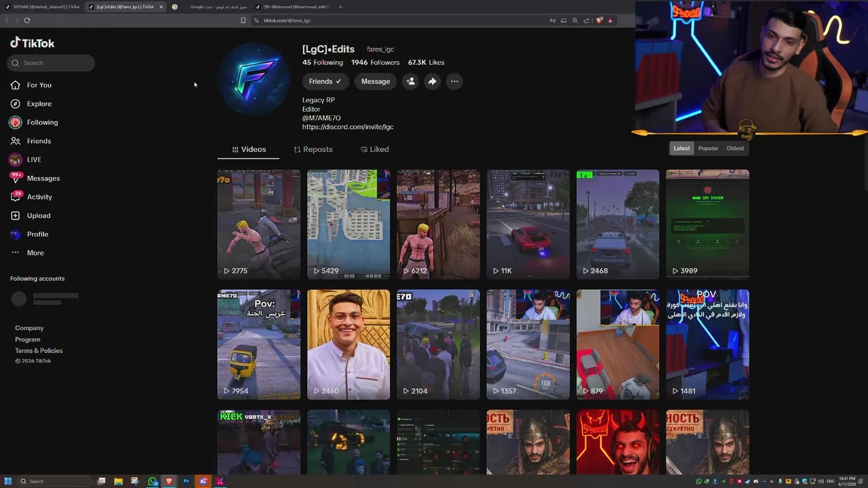Open the video with 2775 views
868x488 pixels.
click(x=258, y=224)
